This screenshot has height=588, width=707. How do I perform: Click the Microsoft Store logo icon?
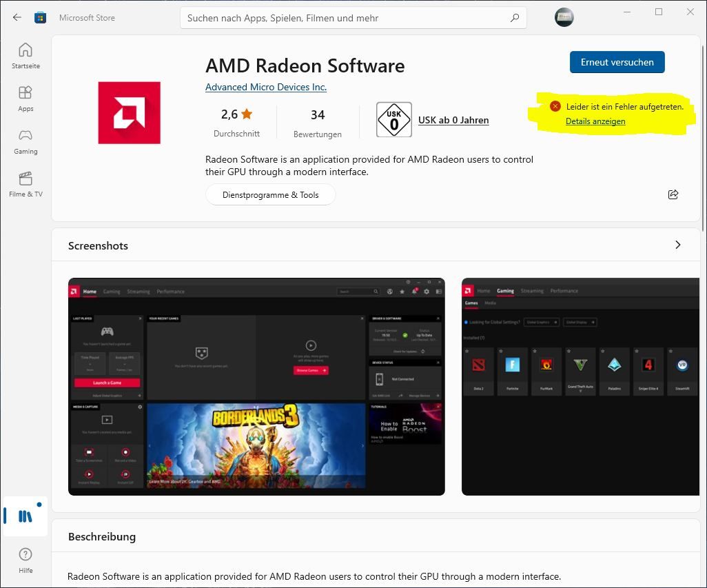click(x=40, y=18)
